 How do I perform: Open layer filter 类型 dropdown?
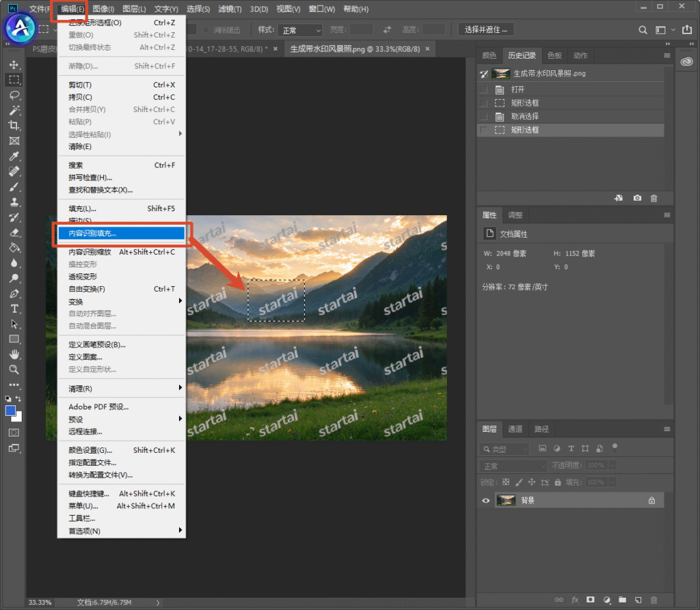(504, 449)
